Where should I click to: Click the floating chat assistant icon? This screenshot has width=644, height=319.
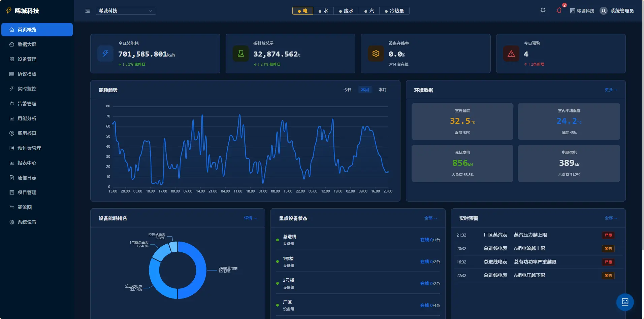[x=625, y=302]
